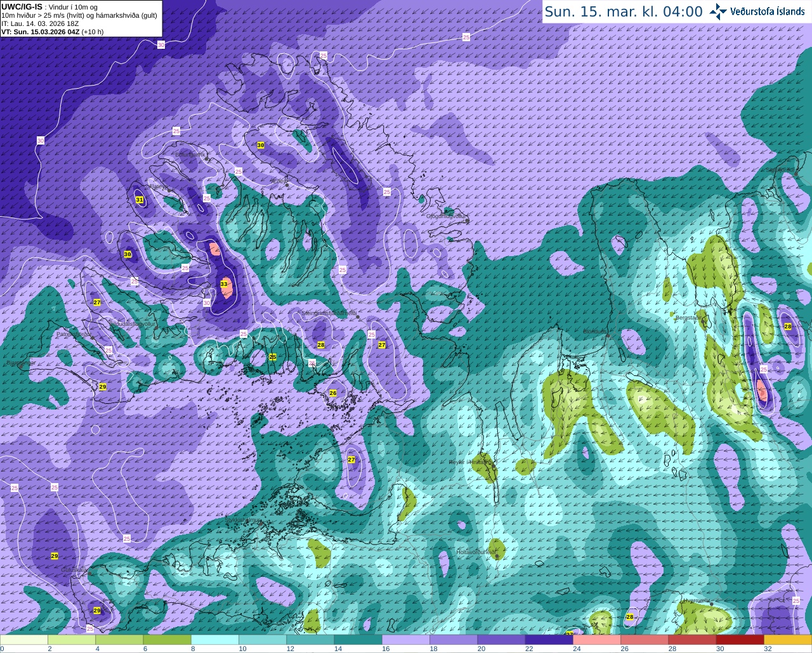The height and width of the screenshot is (653, 812).
Task: Pick the salmon 26–28 legend swatch
Action: [x=645, y=640]
